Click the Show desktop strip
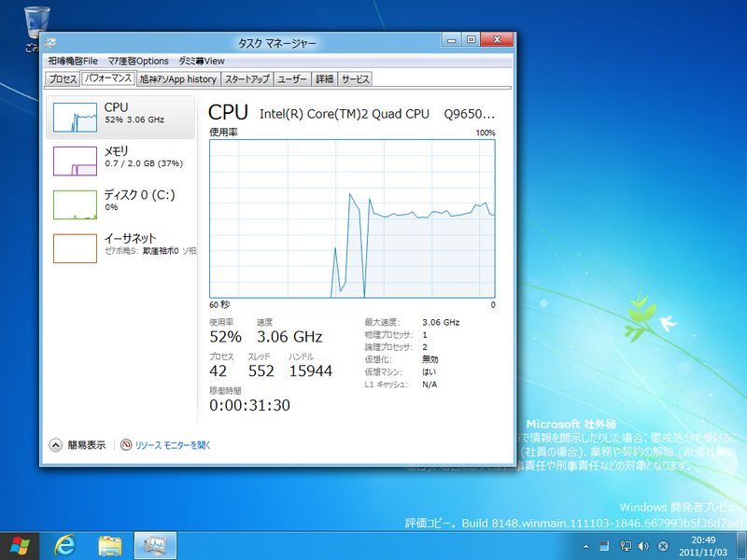This screenshot has height=560, width=747. tap(740, 546)
